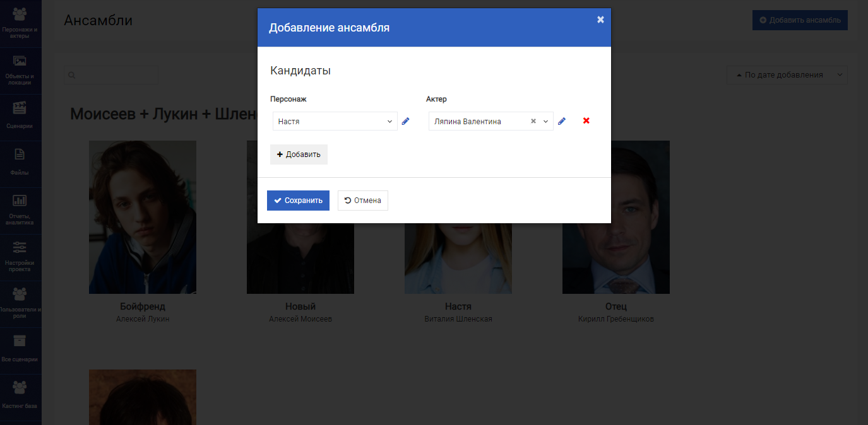This screenshot has height=425, width=868.
Task: Click the name Кирилл Гребенщиков
Action: pos(616,319)
